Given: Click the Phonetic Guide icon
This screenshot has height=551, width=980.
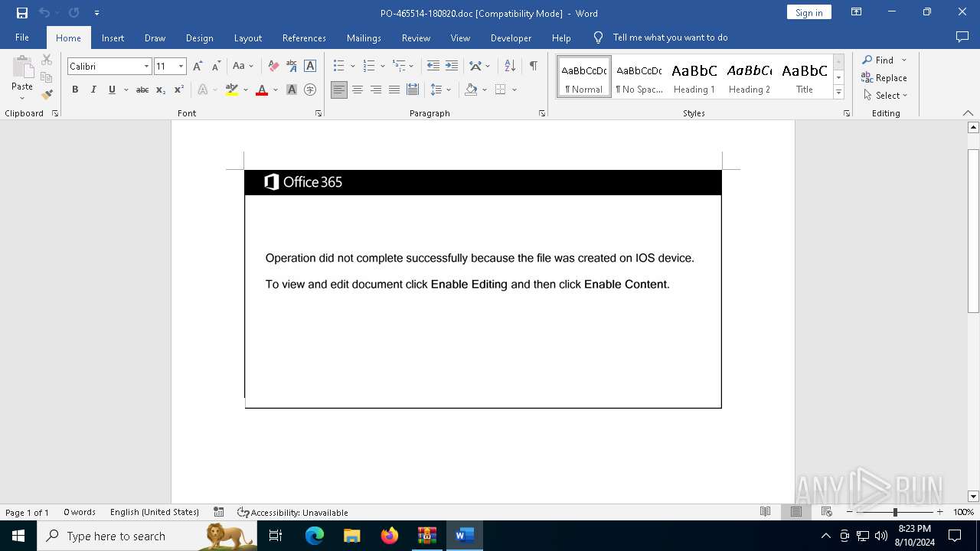Looking at the screenshot, I should point(292,66).
